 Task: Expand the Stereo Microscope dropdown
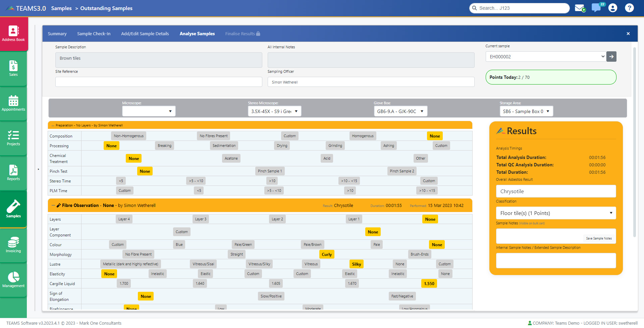[274, 111]
